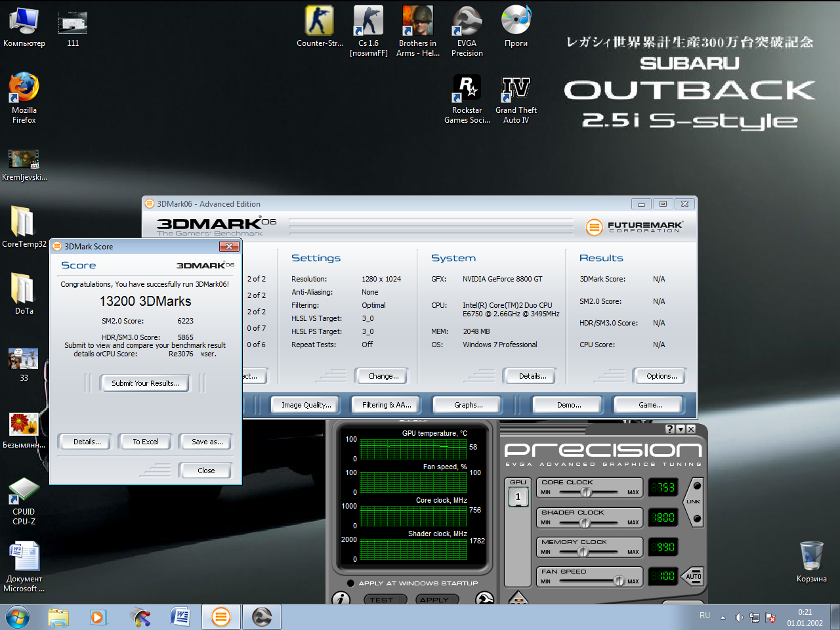Screen dimensions: 840x630
Task: Open the Windows Start menu
Action: coord(18,618)
